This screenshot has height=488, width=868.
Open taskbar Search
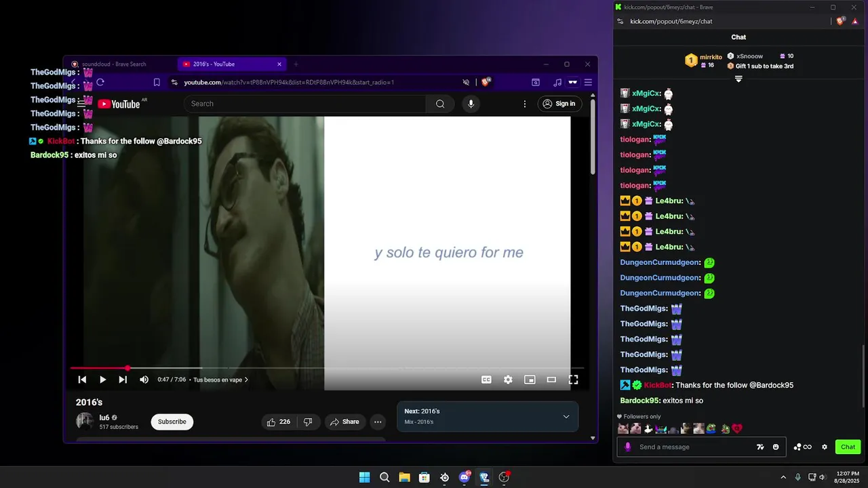[384, 477]
